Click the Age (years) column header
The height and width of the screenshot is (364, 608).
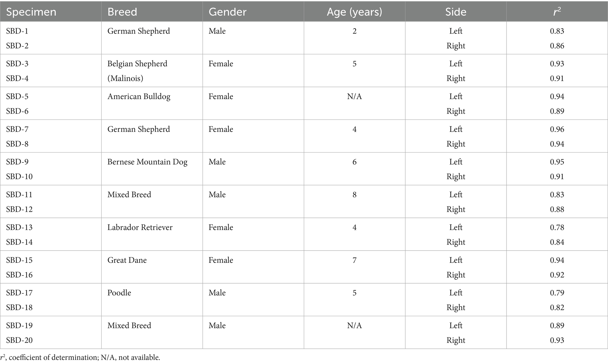tap(354, 12)
